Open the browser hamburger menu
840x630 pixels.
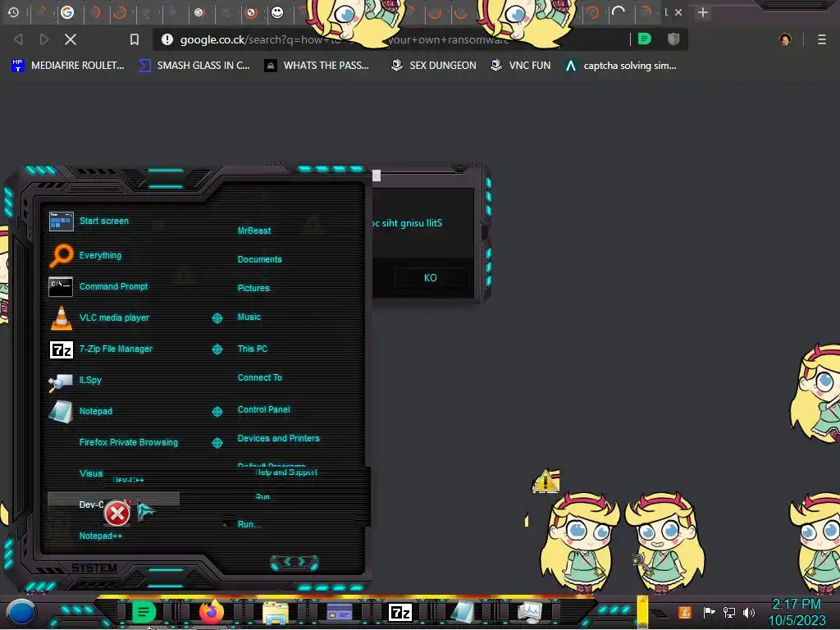(x=822, y=39)
